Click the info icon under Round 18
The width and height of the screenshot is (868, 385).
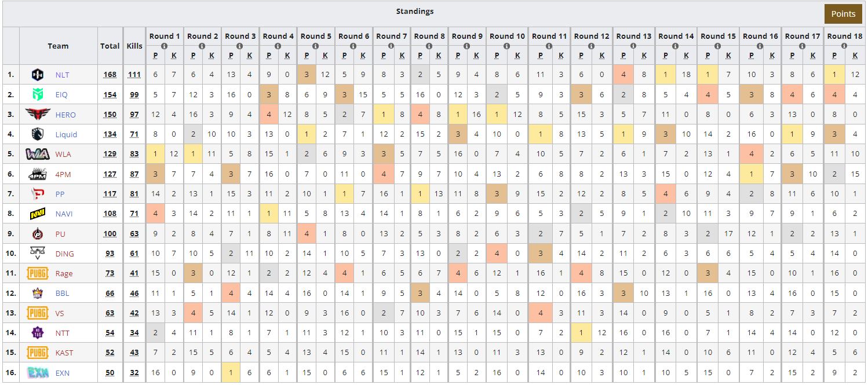click(843, 45)
